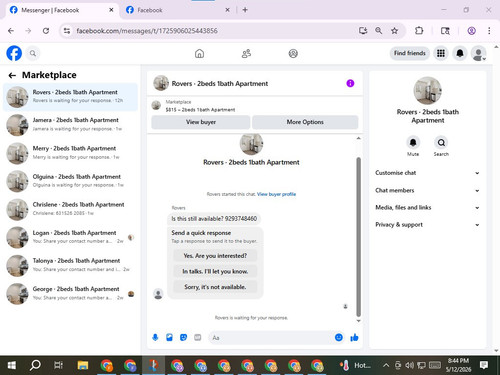Expand Privacy & support section
This screenshot has height=375, width=500.
click(428, 225)
